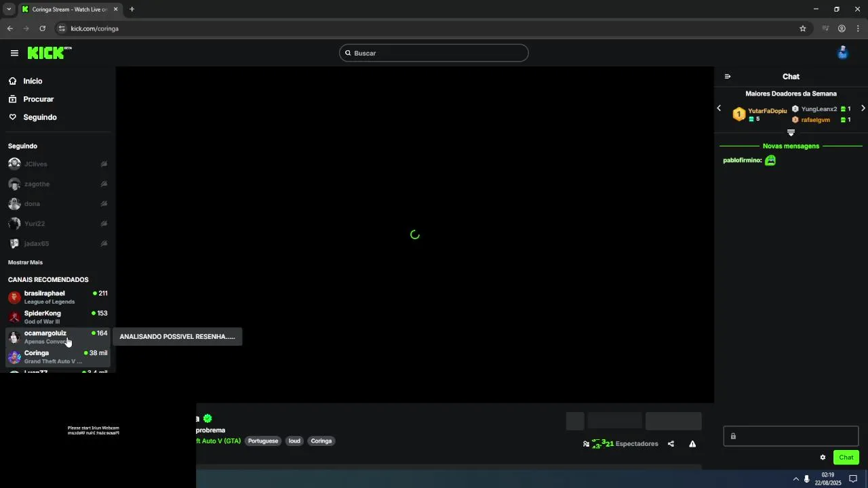Viewport: 868px width, 488px height.
Task: Report the stream warning icon
Action: (x=692, y=444)
